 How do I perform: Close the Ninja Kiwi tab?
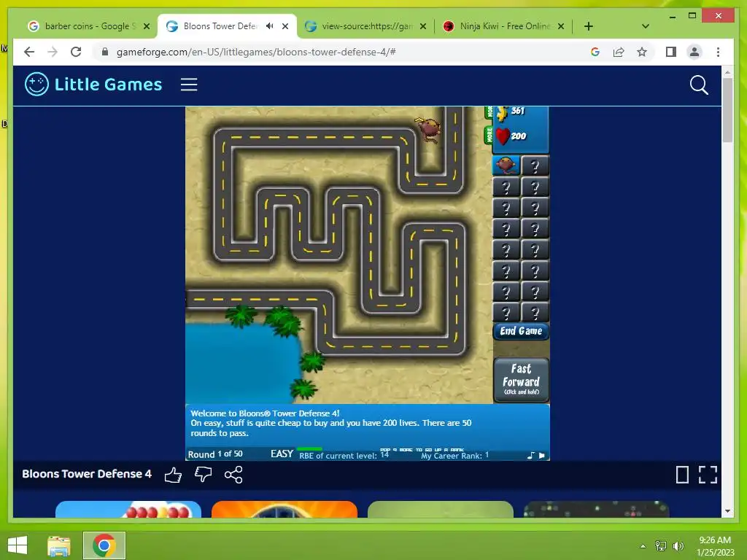pyautogui.click(x=561, y=26)
